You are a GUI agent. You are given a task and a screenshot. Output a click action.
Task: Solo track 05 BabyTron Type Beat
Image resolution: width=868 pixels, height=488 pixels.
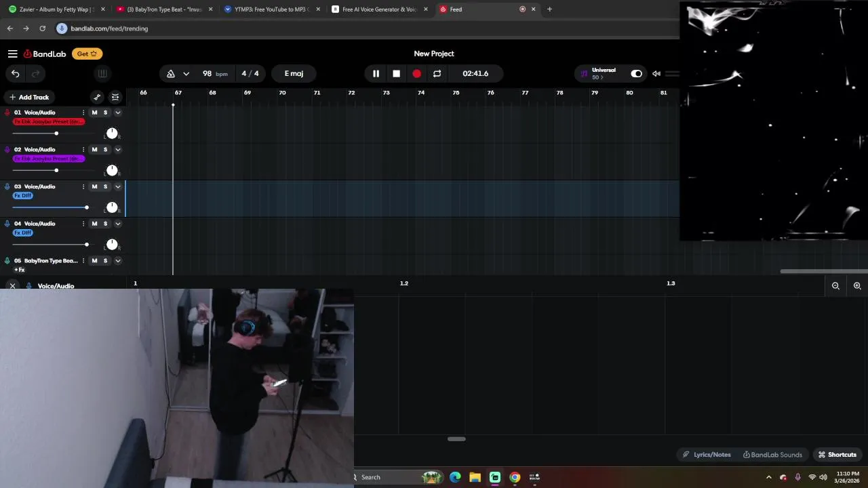point(105,260)
